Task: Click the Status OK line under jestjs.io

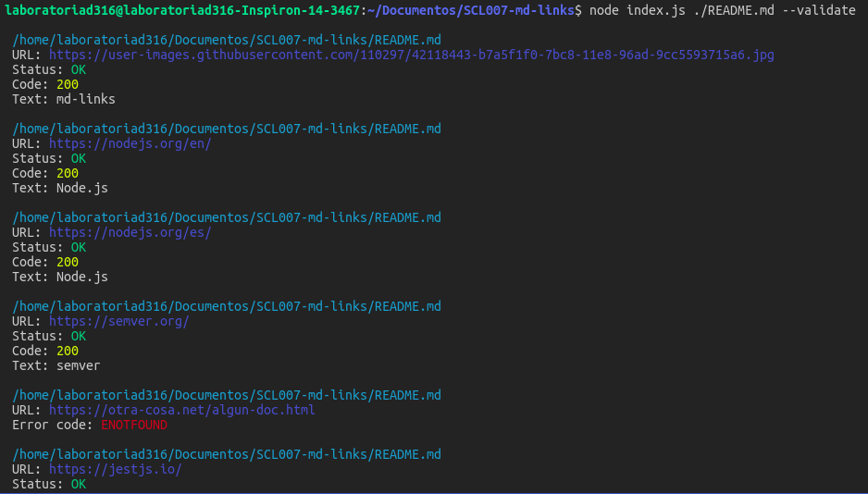Action: tap(49, 484)
